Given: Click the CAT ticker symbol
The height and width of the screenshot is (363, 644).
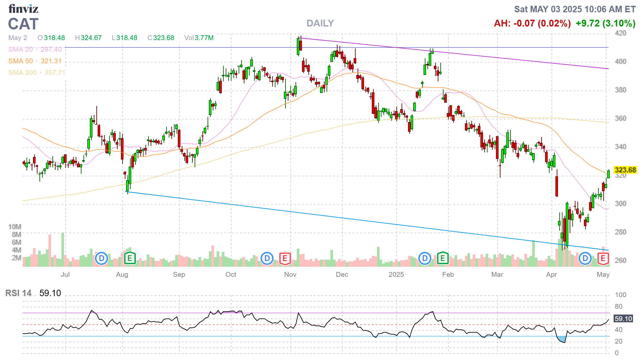Looking at the screenshot, I should pyautogui.click(x=23, y=24).
